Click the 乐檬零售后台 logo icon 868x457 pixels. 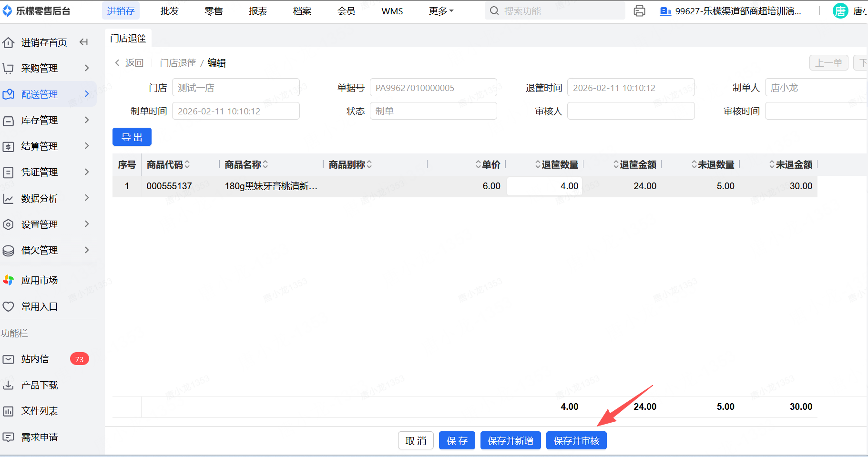pos(7,11)
